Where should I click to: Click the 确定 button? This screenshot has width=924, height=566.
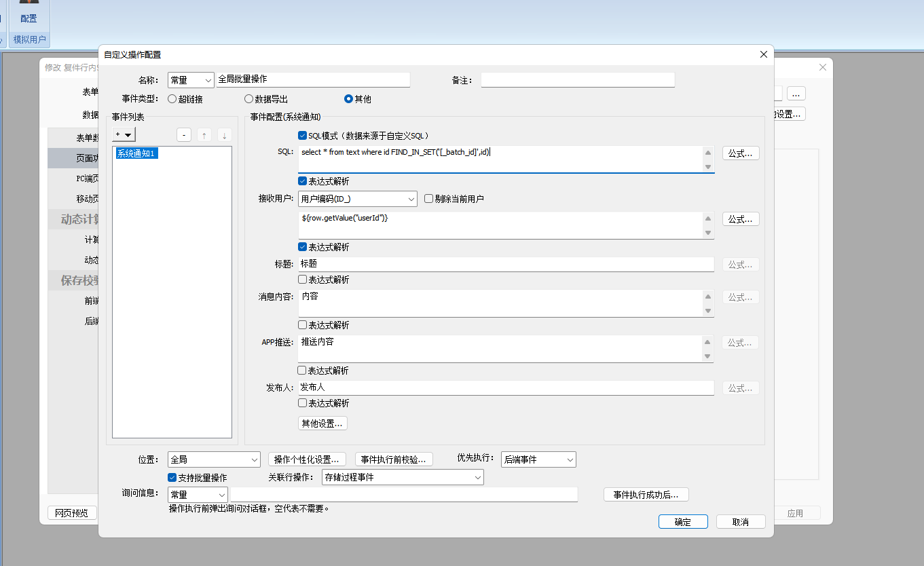click(683, 522)
